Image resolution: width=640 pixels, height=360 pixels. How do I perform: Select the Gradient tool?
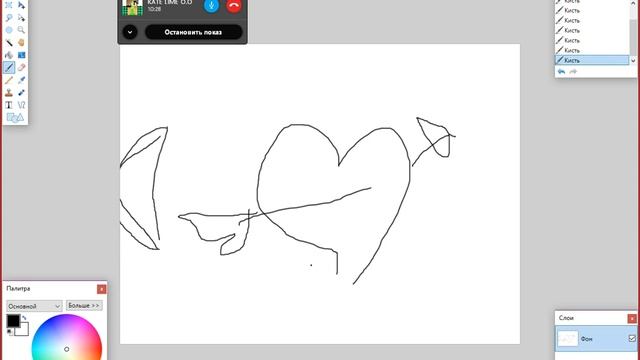pyautogui.click(x=21, y=55)
